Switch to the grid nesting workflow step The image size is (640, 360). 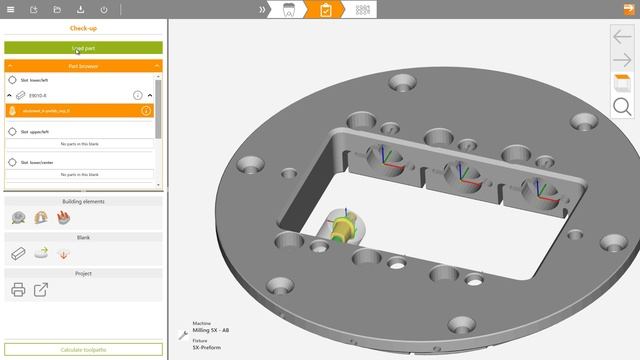coord(362,9)
